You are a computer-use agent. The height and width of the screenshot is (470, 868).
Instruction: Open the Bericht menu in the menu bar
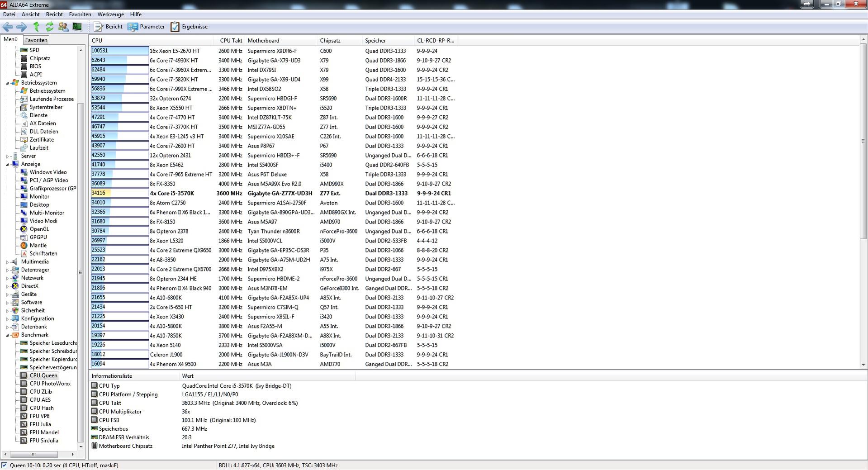click(x=54, y=14)
